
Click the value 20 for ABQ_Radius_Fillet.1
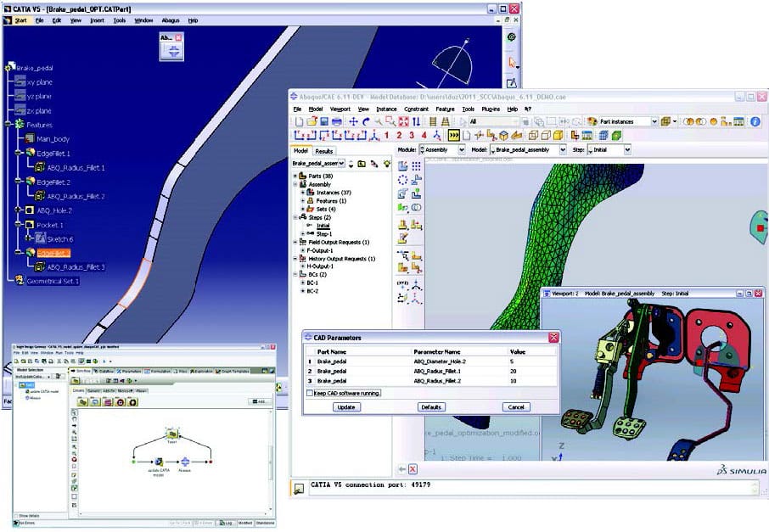point(514,371)
